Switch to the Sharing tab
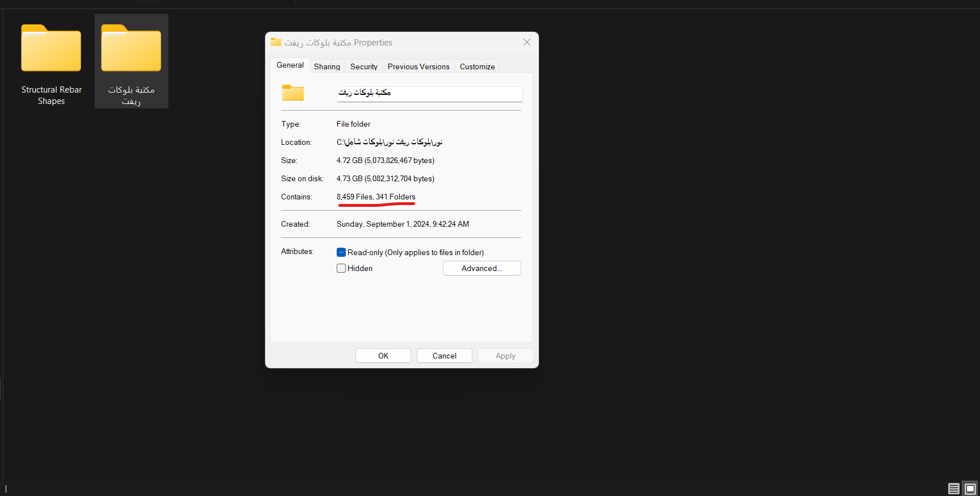 [x=327, y=66]
